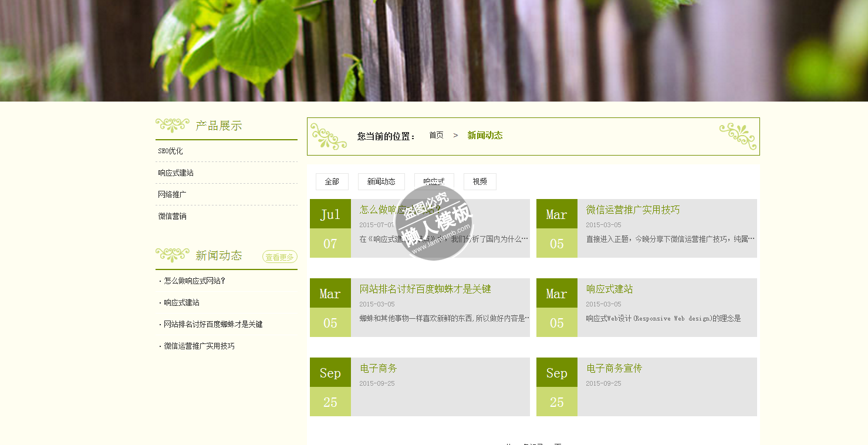Click the Mar 05 badge beside 微信运营推广实用技巧
This screenshot has height=445, width=868.
(557, 228)
